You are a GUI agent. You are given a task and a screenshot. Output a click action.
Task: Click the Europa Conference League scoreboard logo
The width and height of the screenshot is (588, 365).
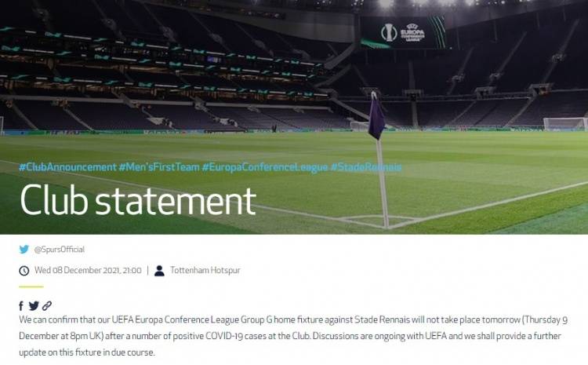pyautogui.click(x=403, y=33)
